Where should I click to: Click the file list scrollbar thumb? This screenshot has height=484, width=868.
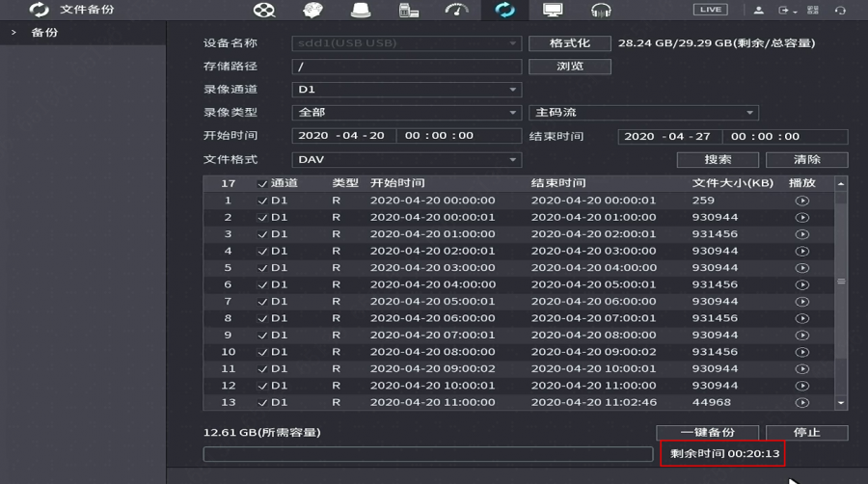point(841,282)
